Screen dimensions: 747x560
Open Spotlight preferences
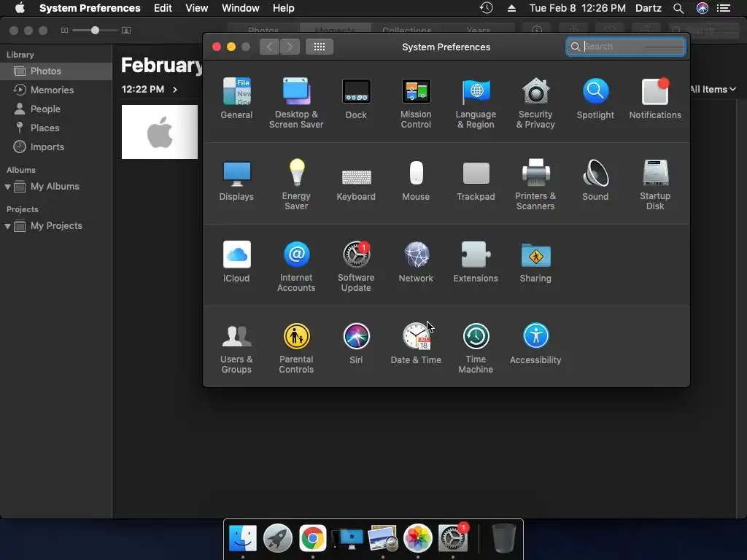pyautogui.click(x=595, y=98)
